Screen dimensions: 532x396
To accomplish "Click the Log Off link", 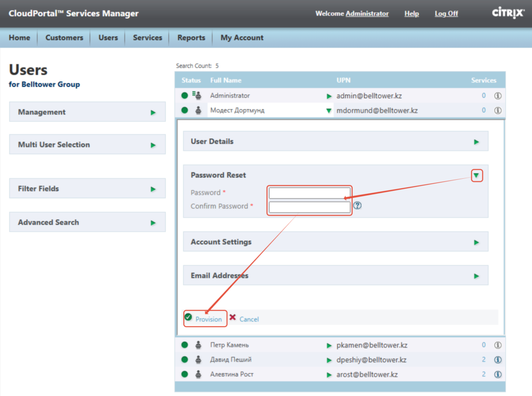I will pos(446,14).
